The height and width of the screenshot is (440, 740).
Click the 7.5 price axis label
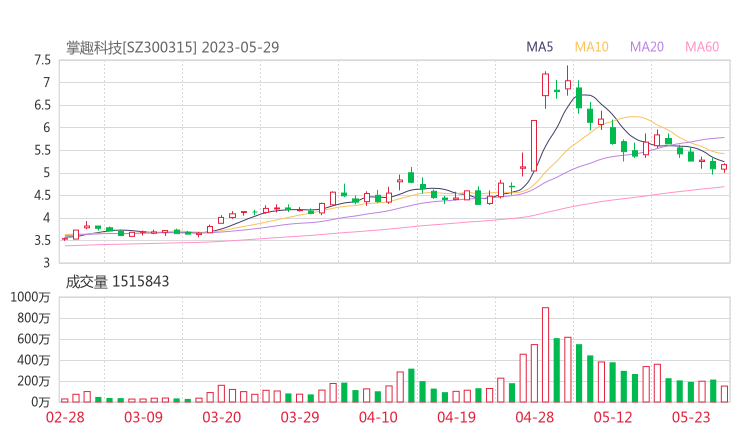42,60
